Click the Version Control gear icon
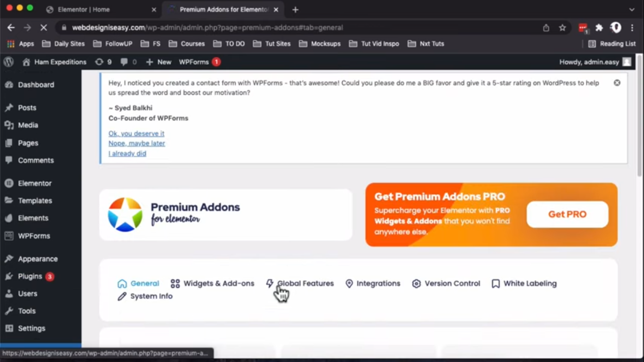This screenshot has height=362, width=644. pyautogui.click(x=416, y=284)
